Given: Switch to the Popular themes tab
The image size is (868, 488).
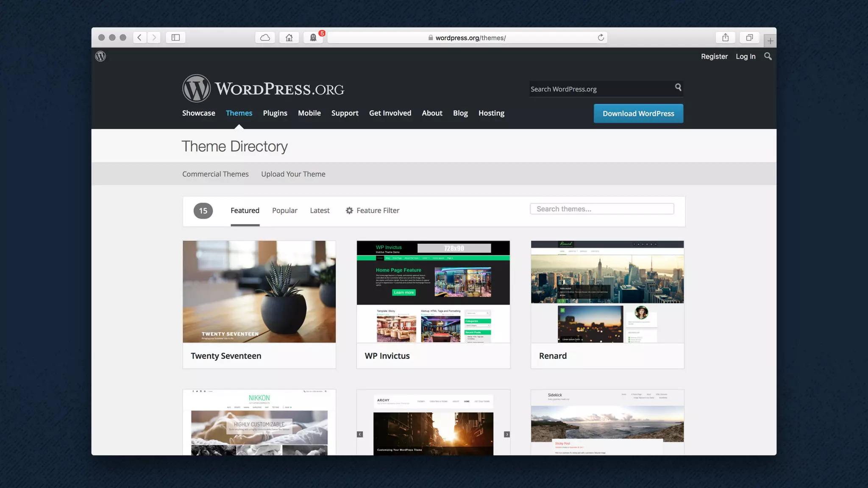Looking at the screenshot, I should (284, 211).
